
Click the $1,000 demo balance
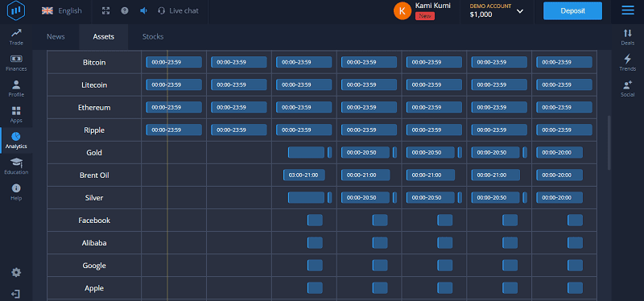coord(481,14)
